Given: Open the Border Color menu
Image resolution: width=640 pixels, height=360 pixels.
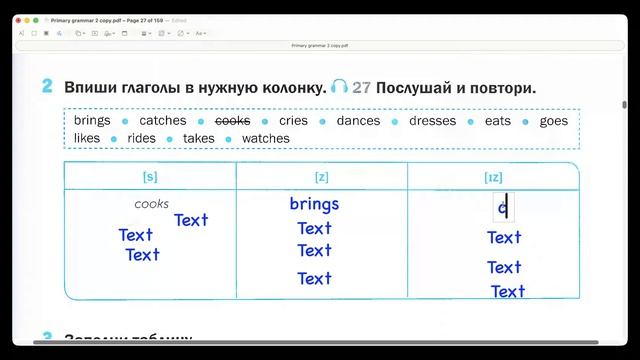Looking at the screenshot, I should [x=164, y=33].
